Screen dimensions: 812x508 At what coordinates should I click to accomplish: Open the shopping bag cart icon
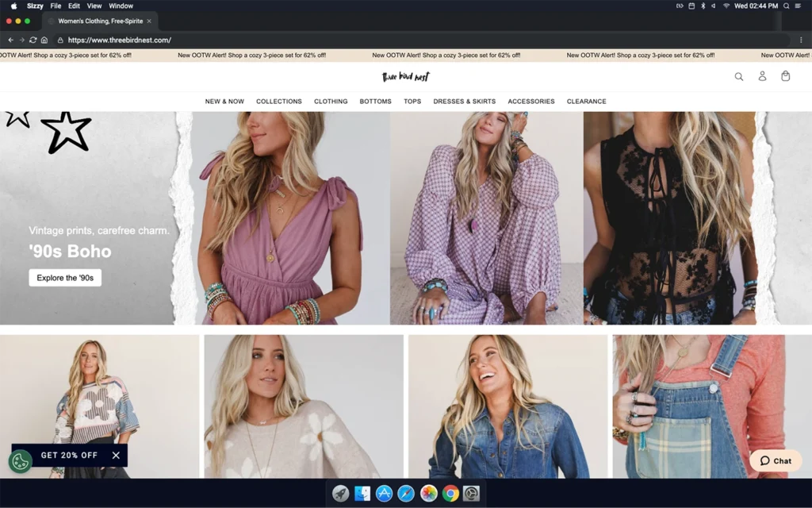click(785, 76)
